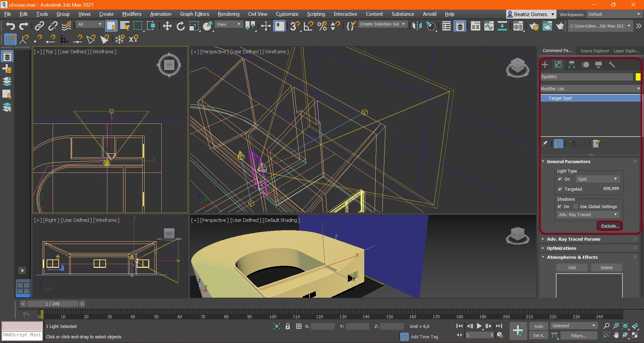Viewport: 644px width, 343px height.
Task: Open the Adv. Ray Traced shadow dropdown
Action: (588, 215)
